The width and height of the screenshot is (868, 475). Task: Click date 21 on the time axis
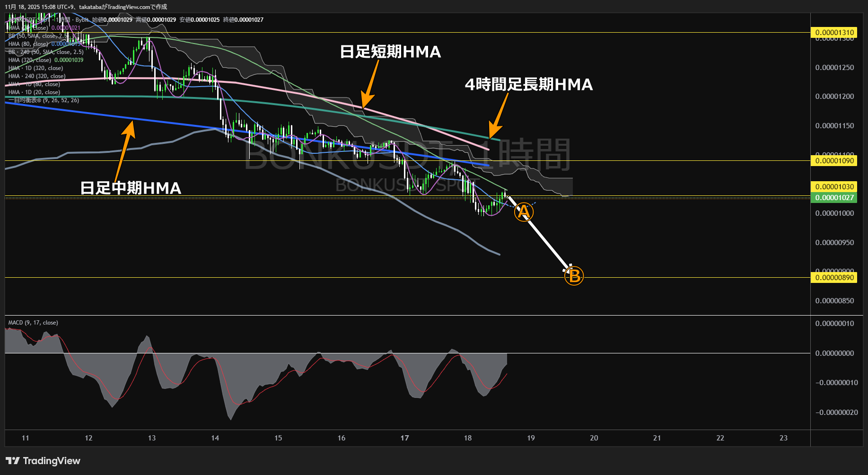[x=657, y=438]
